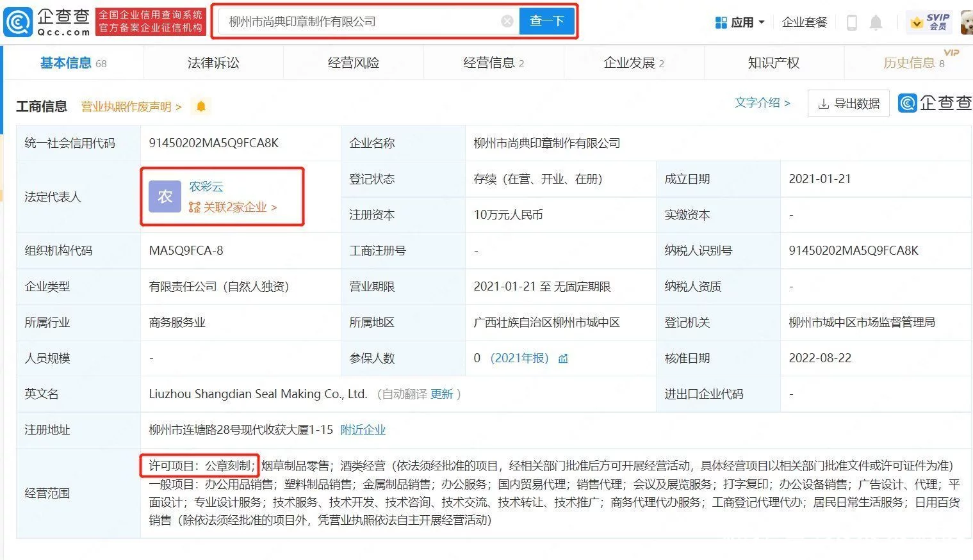The height and width of the screenshot is (560, 973).
Task: Open the 企业套餐 link
Action: (805, 22)
